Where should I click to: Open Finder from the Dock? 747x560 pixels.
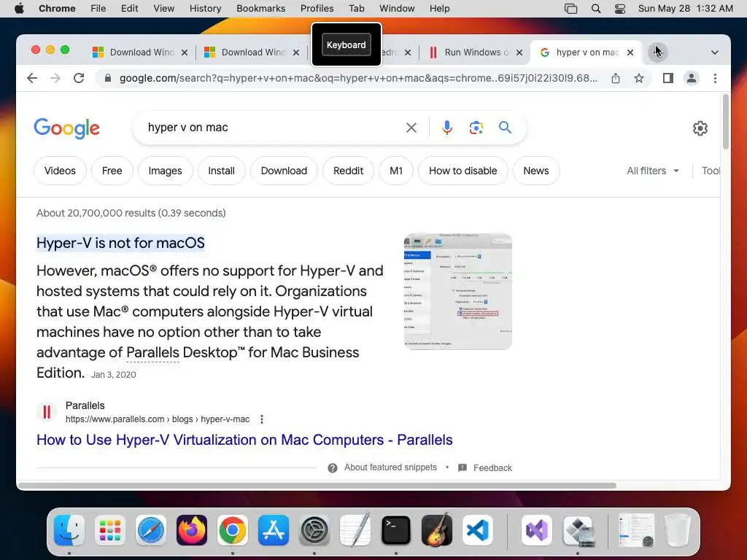[69, 530]
